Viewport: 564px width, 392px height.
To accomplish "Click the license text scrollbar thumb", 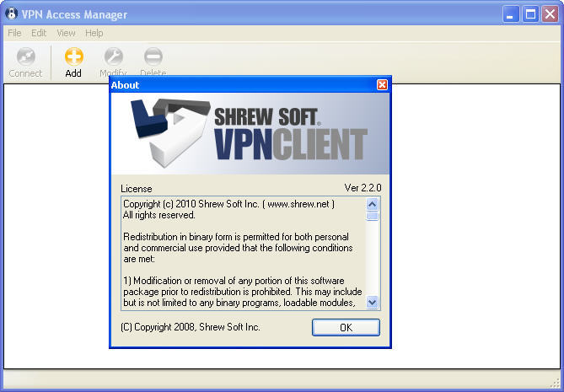I will (x=373, y=216).
